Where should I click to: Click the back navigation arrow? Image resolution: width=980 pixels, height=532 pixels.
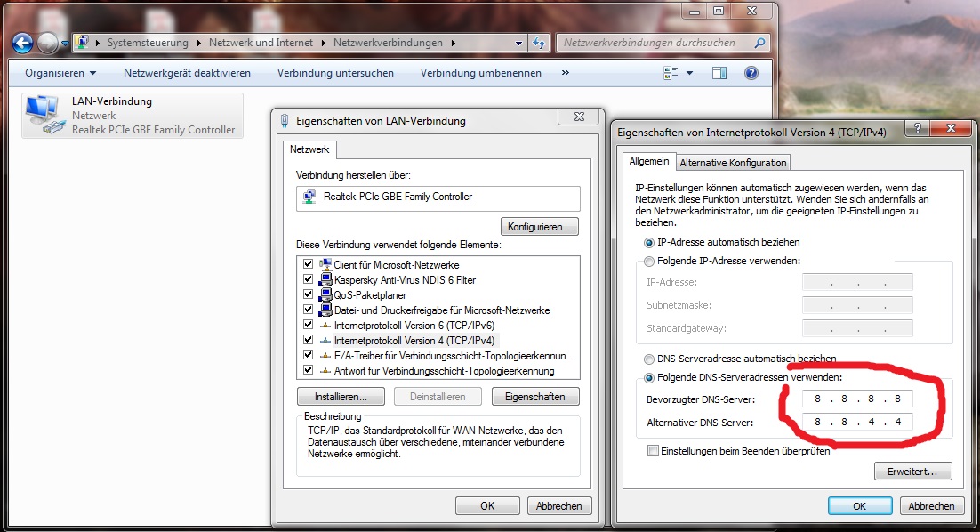22,43
